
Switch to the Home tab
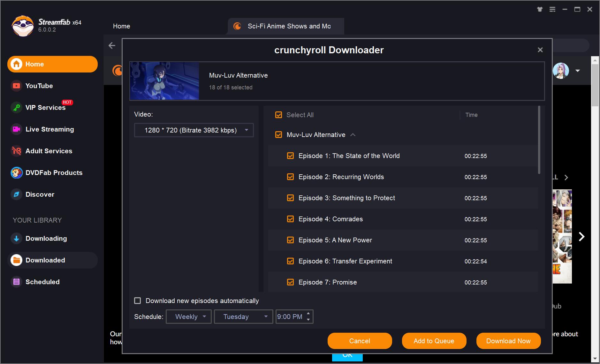click(x=121, y=26)
